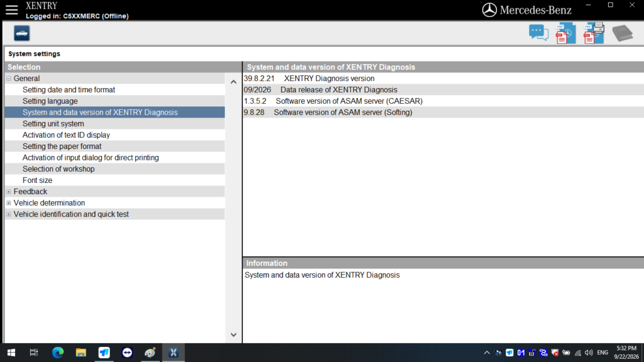Expand Vehicle identification and quick test
Viewport: 644px width, 362px height.
tap(9, 214)
